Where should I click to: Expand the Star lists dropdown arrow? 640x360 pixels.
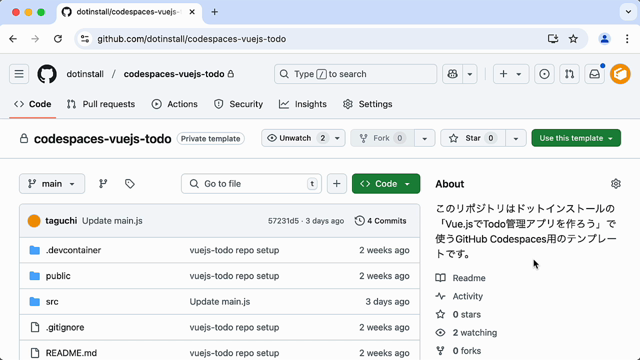click(516, 138)
